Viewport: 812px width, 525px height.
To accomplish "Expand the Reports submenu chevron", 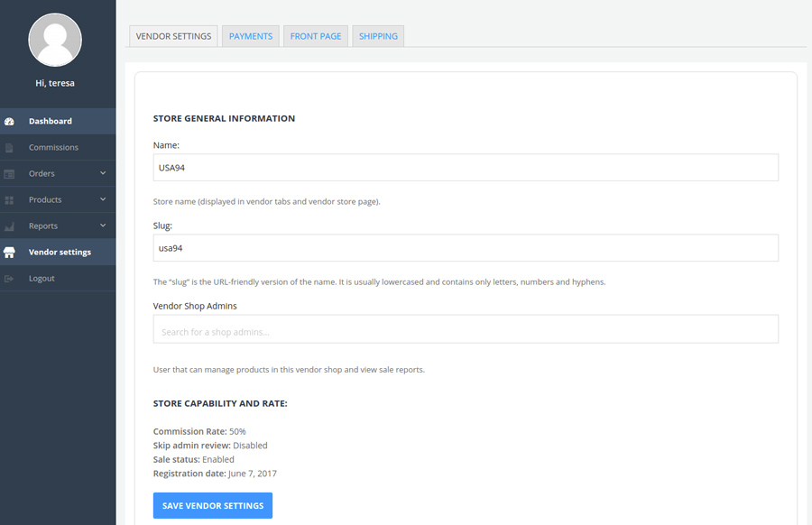I will 103,226.
